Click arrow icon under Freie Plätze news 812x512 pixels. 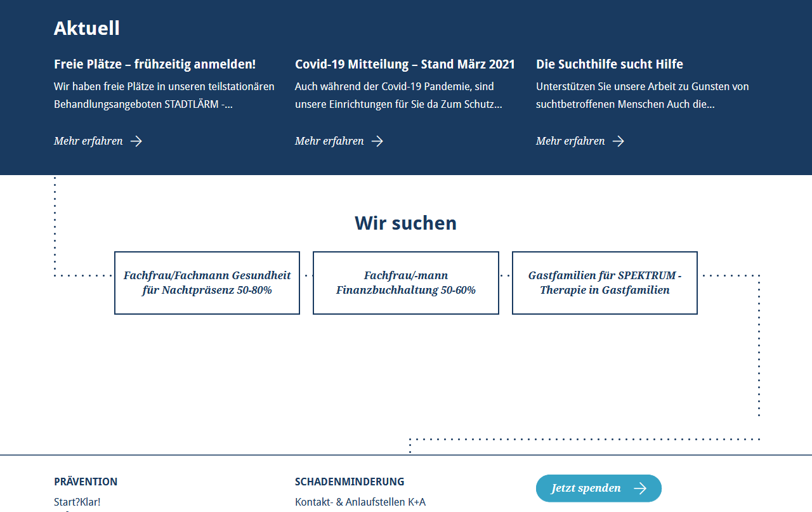click(x=136, y=141)
